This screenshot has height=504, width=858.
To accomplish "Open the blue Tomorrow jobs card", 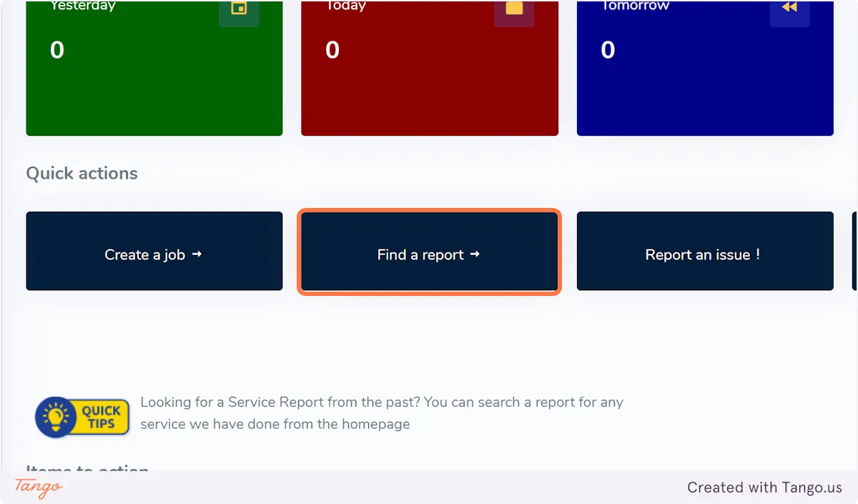I will click(x=705, y=86).
